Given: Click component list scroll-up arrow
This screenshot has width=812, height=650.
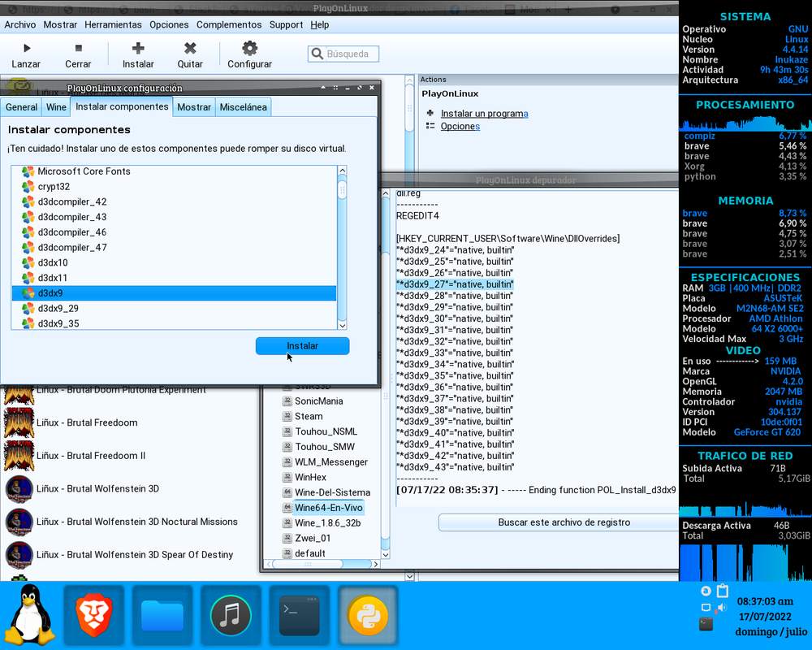Looking at the screenshot, I should (x=342, y=171).
